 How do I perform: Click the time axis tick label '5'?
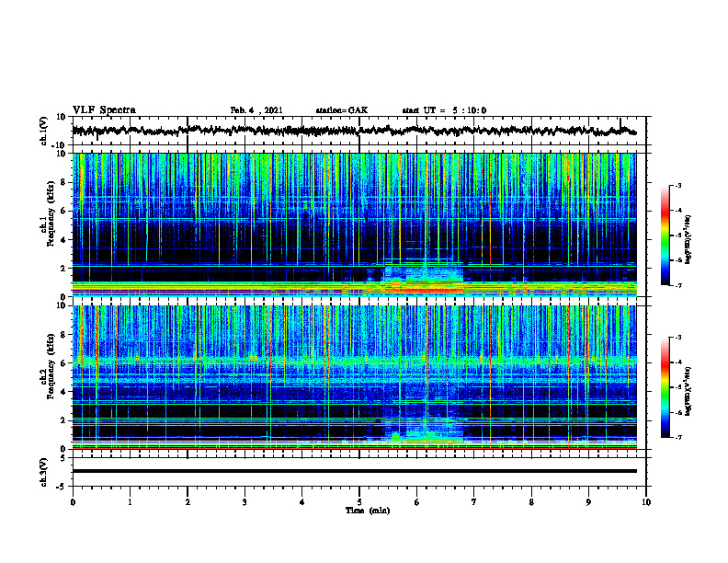359,502
